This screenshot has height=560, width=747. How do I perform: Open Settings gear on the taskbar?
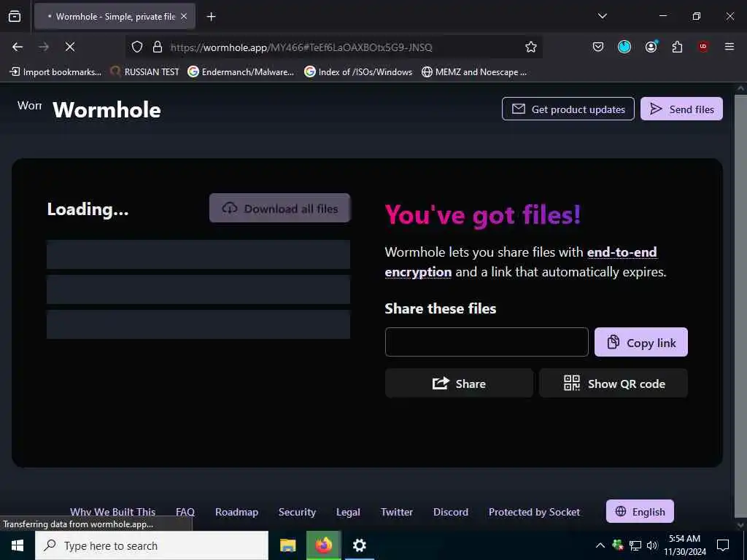click(x=359, y=545)
